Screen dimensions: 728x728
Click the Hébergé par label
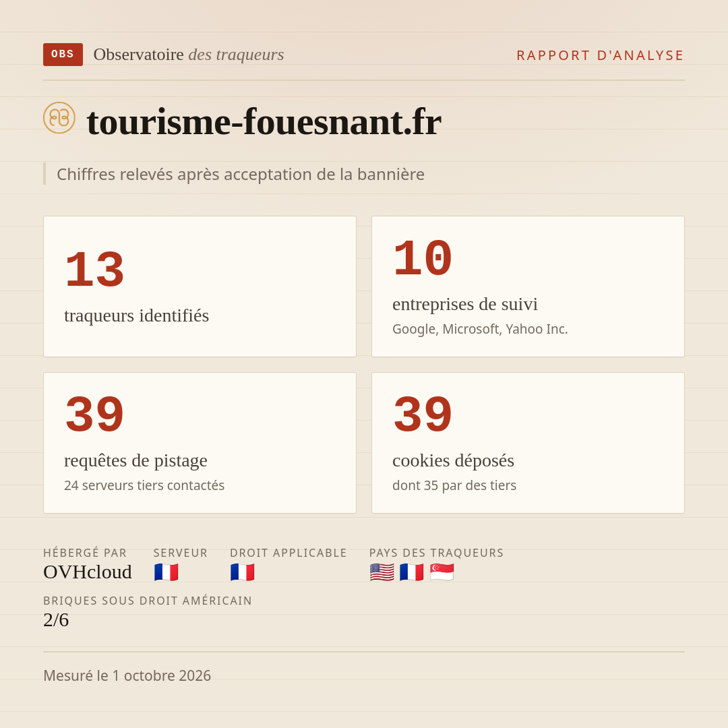point(85,553)
